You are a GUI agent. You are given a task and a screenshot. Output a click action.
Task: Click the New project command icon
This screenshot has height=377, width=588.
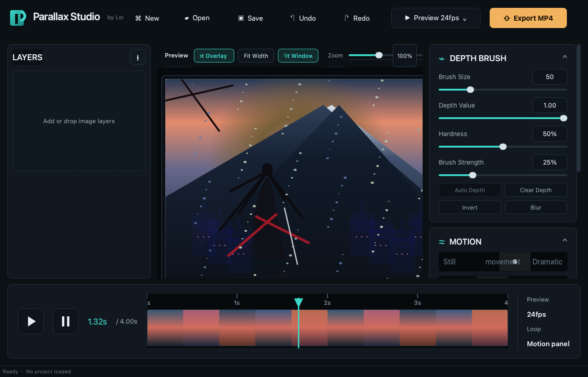click(138, 18)
